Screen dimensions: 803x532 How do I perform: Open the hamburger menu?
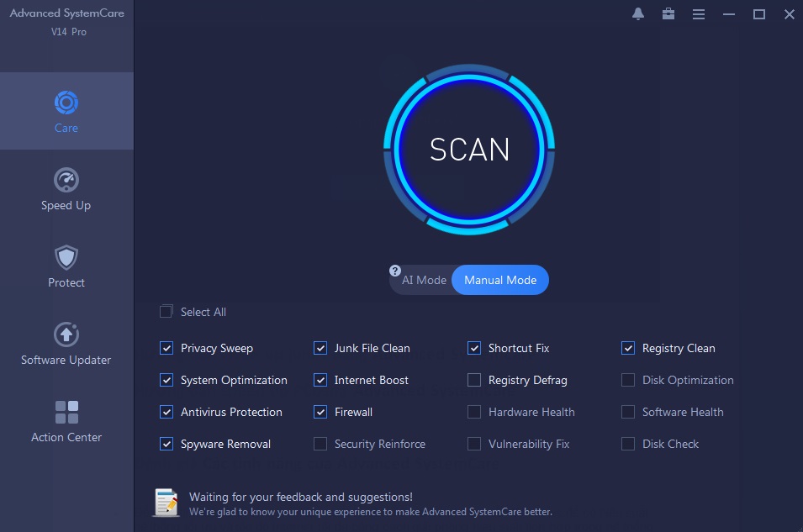(x=699, y=13)
